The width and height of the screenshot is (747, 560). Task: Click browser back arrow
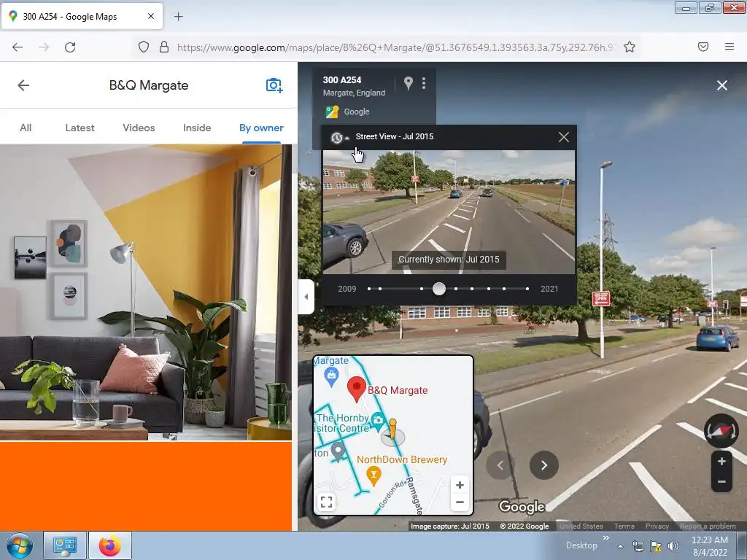pos(18,47)
